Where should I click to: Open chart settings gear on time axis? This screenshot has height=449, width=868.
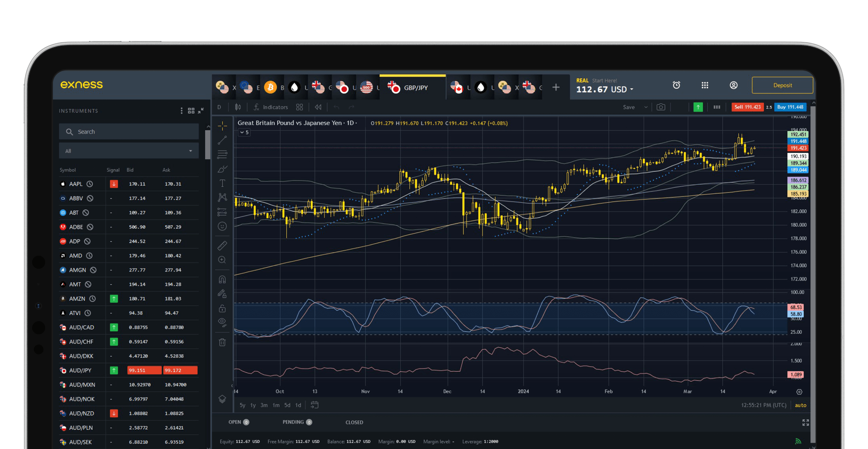(799, 392)
